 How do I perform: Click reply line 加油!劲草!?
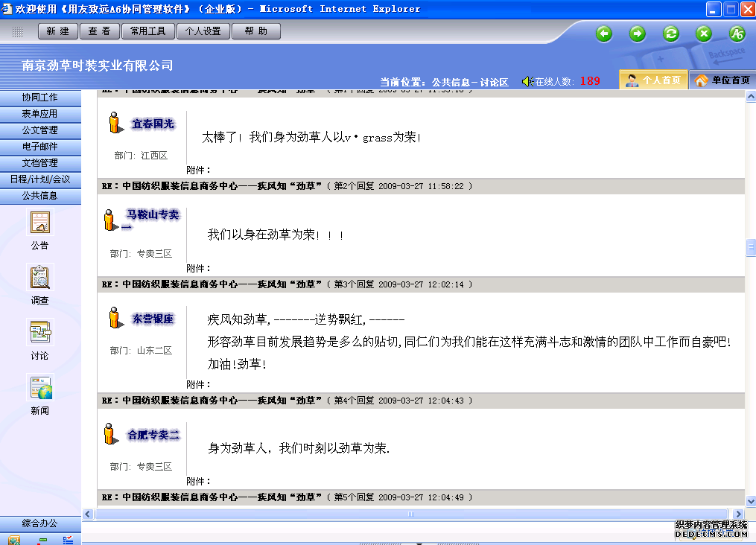237,364
